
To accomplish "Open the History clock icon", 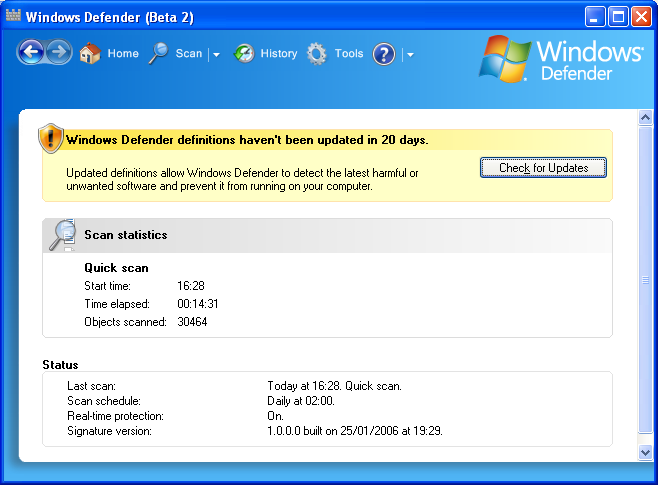I will 244,53.
